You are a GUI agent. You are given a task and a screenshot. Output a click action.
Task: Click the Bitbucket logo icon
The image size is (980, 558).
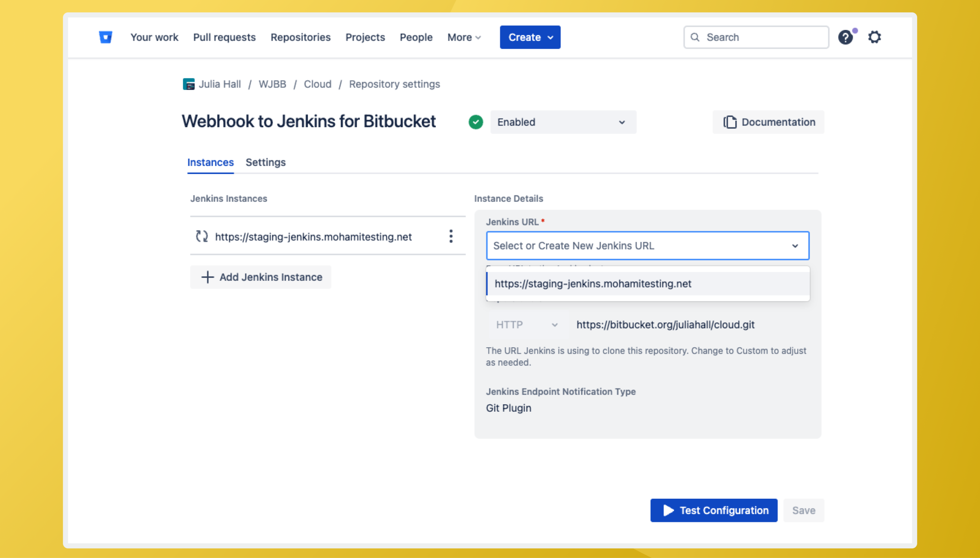coord(105,37)
